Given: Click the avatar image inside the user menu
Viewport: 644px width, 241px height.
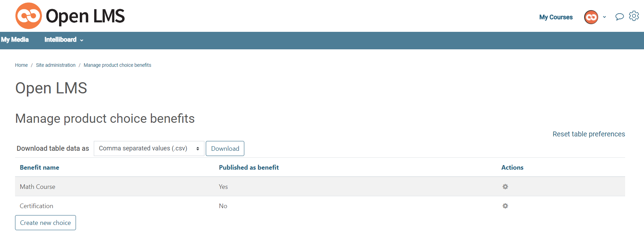Looking at the screenshot, I should pyautogui.click(x=591, y=17).
